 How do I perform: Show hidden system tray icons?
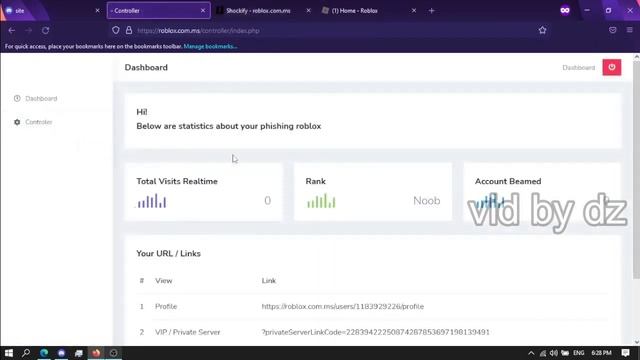point(531,353)
